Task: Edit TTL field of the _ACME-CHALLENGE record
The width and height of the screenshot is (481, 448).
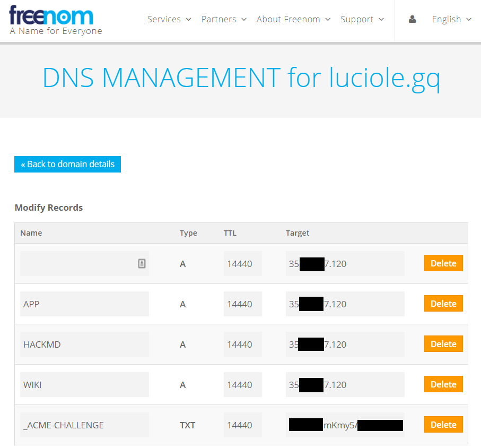Action: click(243, 425)
